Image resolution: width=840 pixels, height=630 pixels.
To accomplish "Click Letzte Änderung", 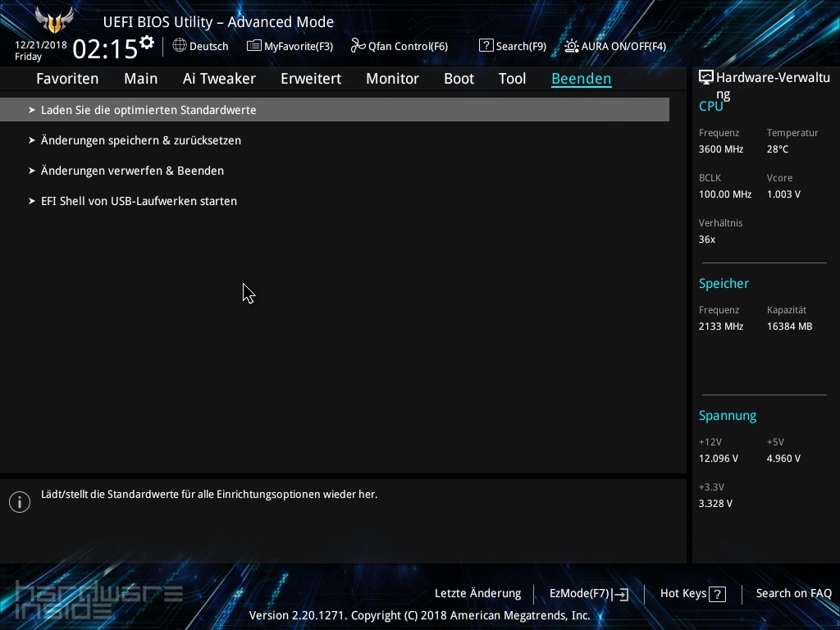I will pos(478,594).
